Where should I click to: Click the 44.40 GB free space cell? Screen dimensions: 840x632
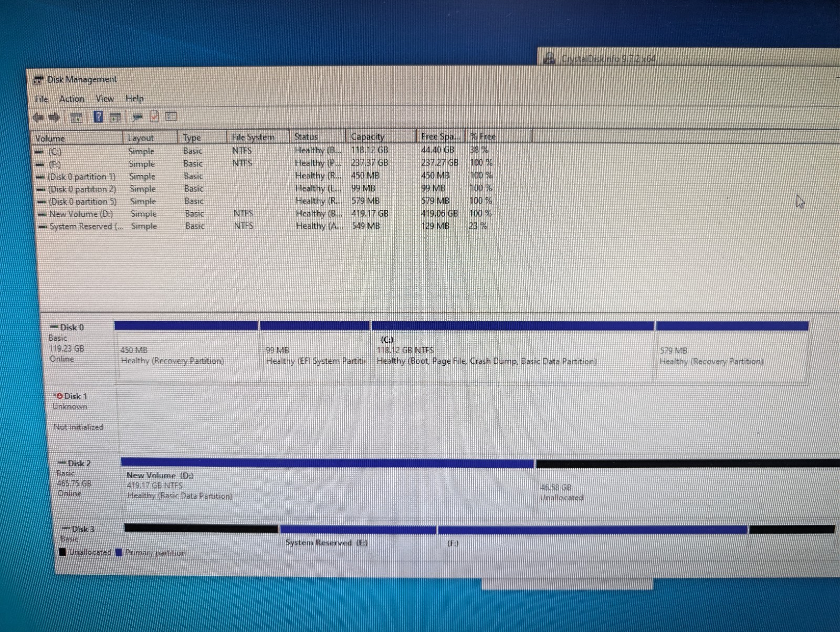coord(438,150)
